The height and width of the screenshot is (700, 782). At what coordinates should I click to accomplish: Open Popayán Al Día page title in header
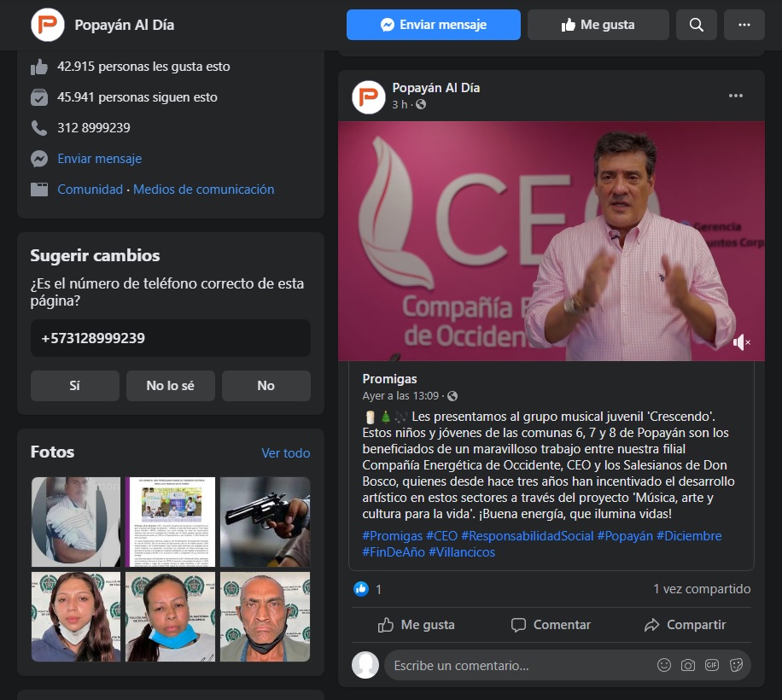(124, 25)
